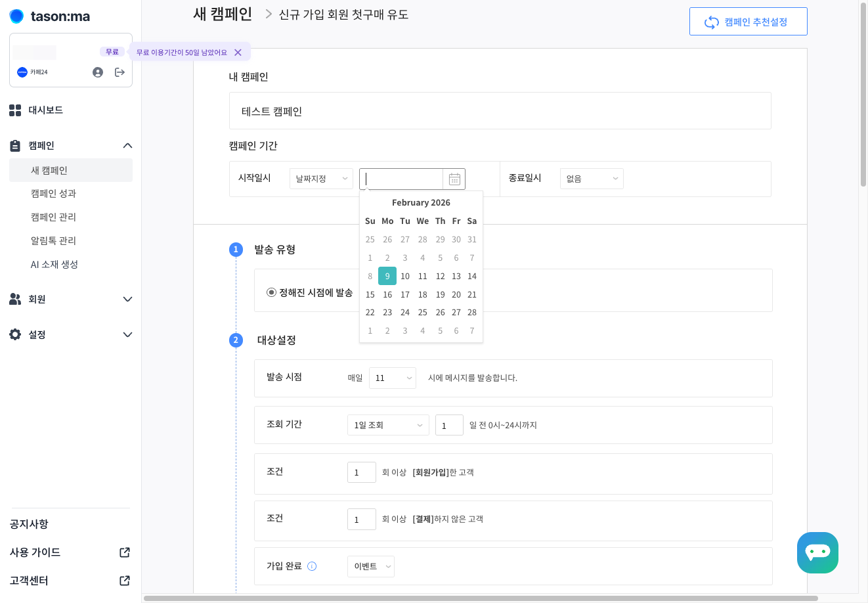This screenshot has height=603, width=868.
Task: Open the user profile icon
Action: 98,72
